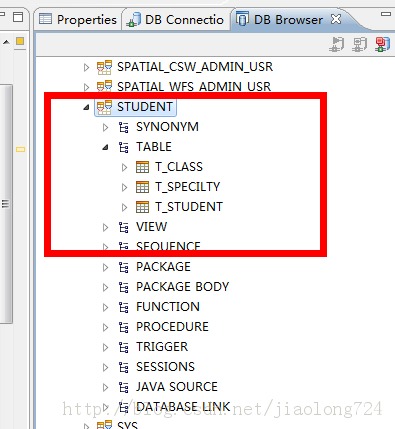
Task: Expand the FUNCTION folder
Action: (105, 307)
